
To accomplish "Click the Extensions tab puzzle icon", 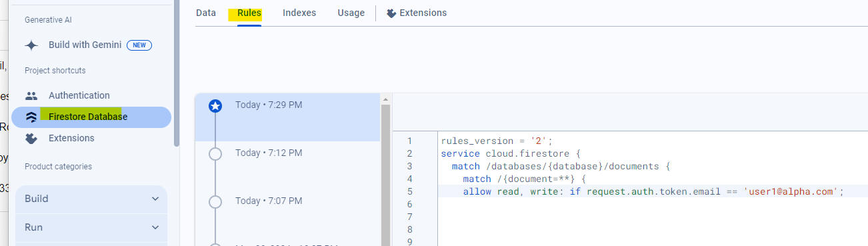I will point(391,13).
